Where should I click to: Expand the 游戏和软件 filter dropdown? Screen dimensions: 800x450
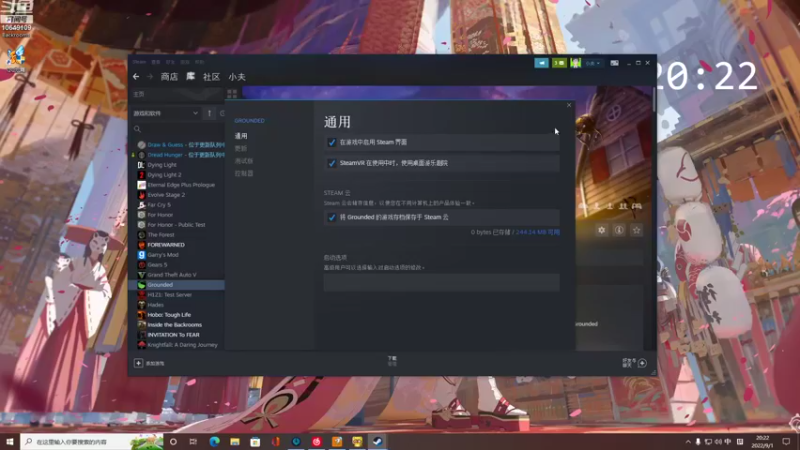pyautogui.click(x=165, y=113)
